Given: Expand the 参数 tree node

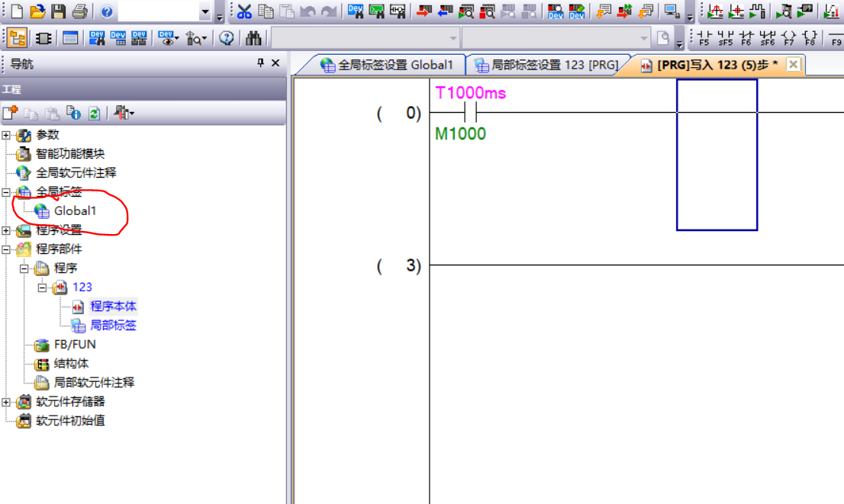Looking at the screenshot, I should point(7,135).
